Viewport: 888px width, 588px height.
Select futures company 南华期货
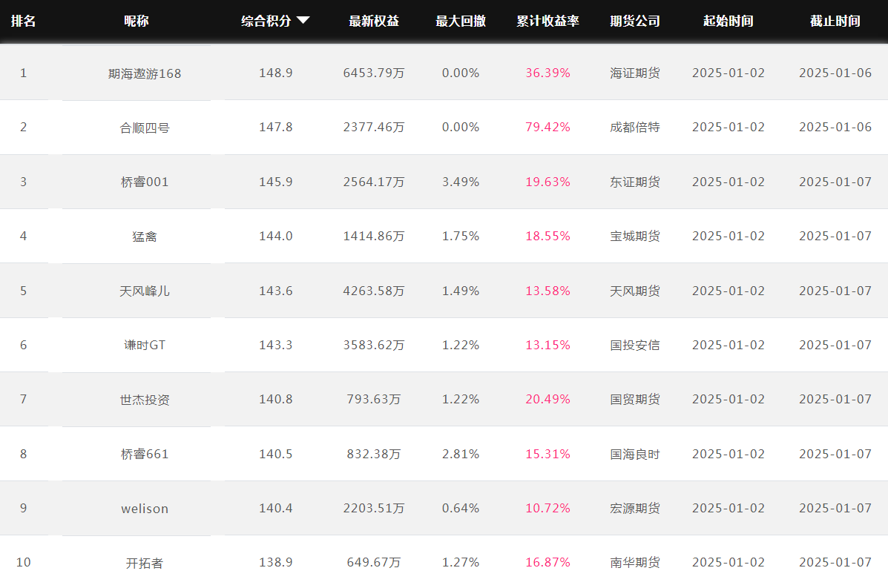coord(635,563)
